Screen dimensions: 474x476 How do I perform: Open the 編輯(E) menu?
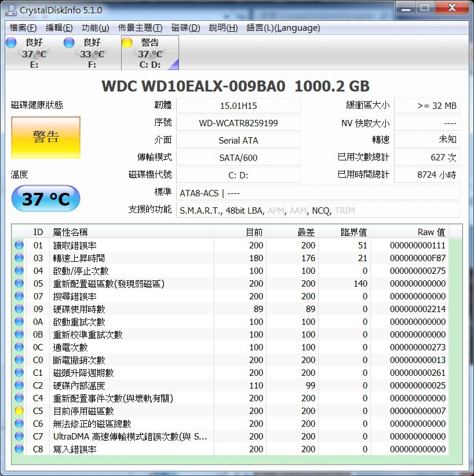point(59,28)
